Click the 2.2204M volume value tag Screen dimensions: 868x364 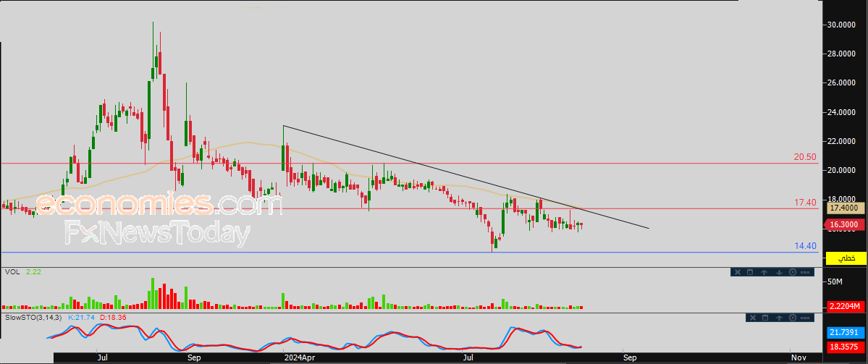846,306
